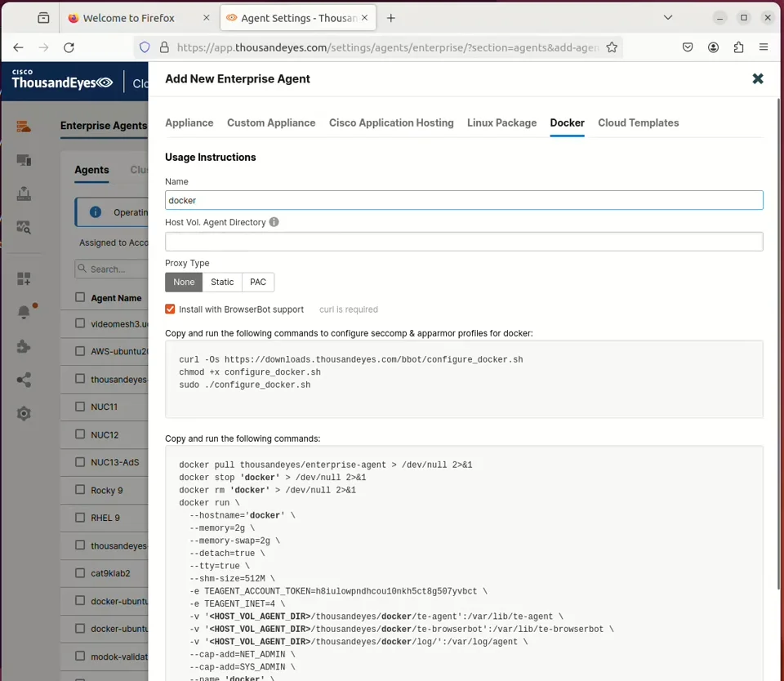
Task: Check the NUC11 agent checkbox
Action: coord(80,407)
